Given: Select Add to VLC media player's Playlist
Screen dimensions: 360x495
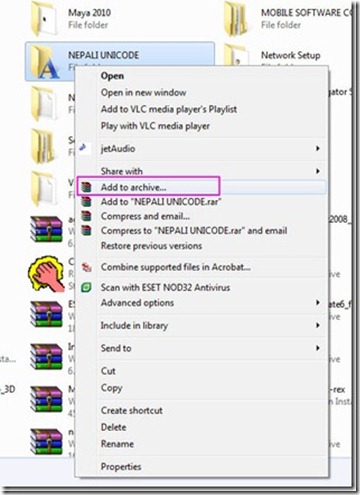Looking at the screenshot, I should (169, 109).
